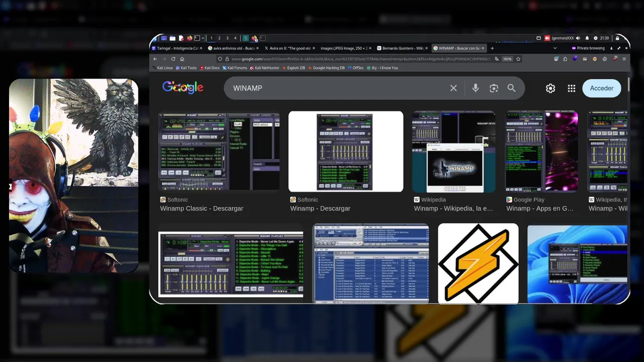Open the white-background Winamp - Descargar thumbnail
The width and height of the screenshot is (644, 362).
[346, 151]
